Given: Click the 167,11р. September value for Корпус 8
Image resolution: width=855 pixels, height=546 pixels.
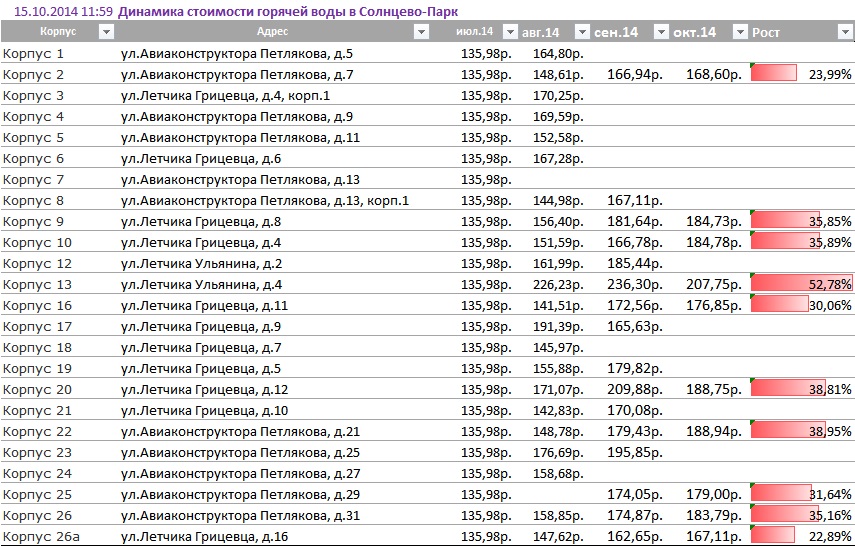Looking at the screenshot, I should [x=635, y=201].
